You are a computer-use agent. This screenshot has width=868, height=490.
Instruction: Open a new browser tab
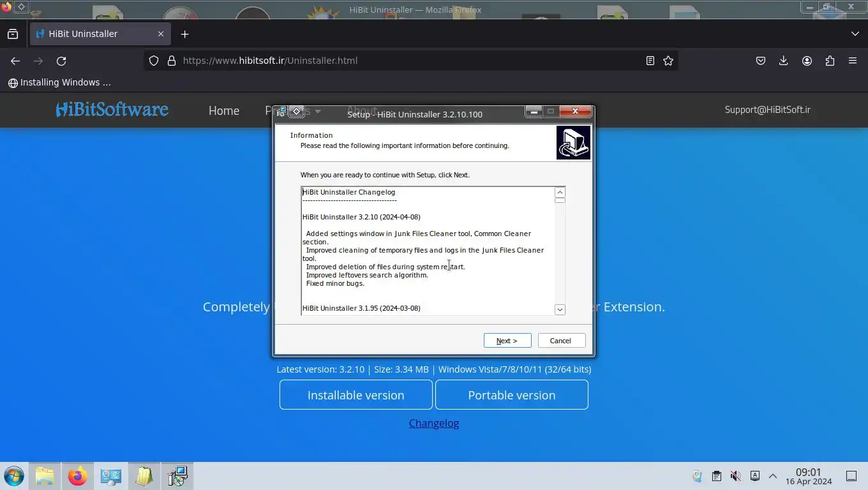point(185,34)
